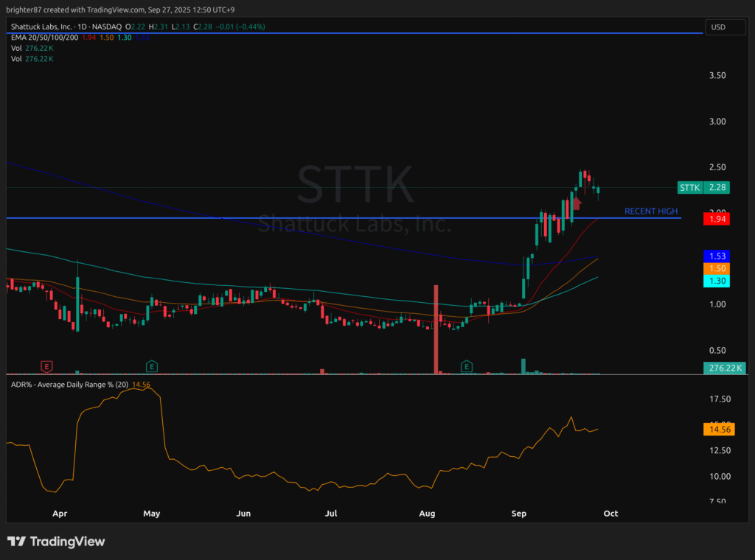The image size is (755, 560).
Task: Click the orange 14.56 ADR value tag on axis
Action: [x=720, y=429]
